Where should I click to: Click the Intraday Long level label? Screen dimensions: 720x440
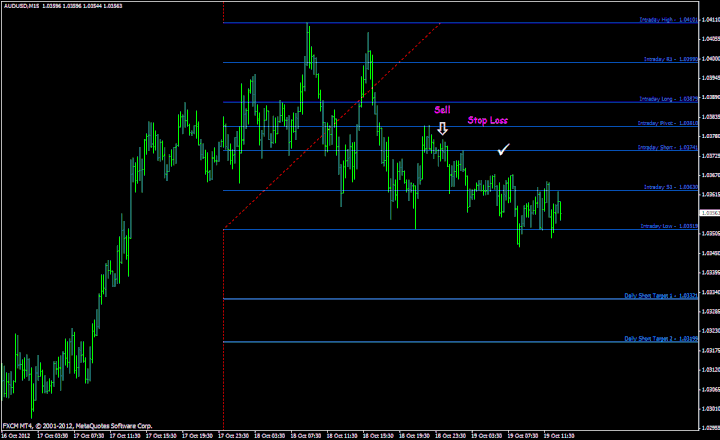669,99
